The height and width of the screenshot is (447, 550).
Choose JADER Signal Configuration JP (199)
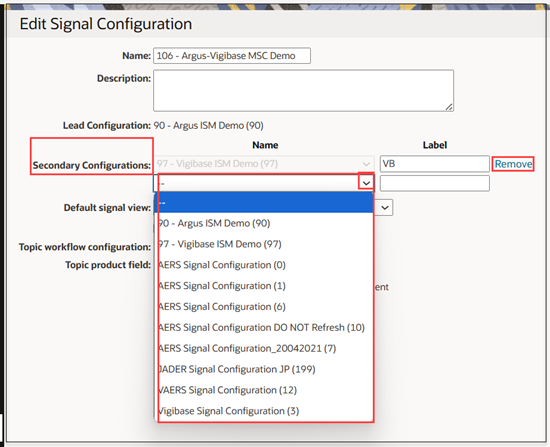point(263,369)
